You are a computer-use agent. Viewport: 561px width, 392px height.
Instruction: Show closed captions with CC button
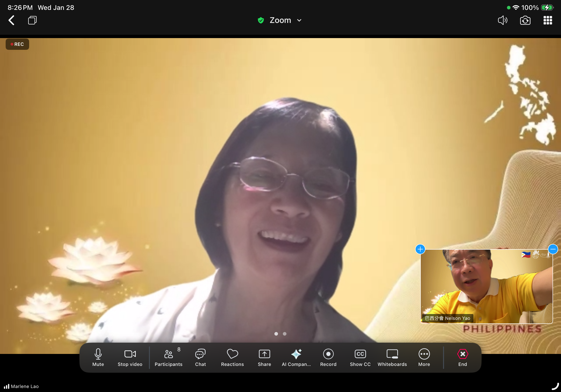[x=360, y=357]
